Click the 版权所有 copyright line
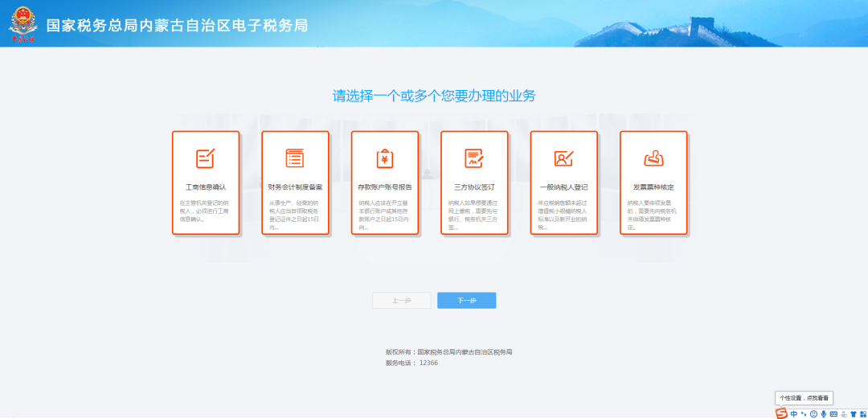This screenshot has width=868, height=419. click(x=449, y=352)
